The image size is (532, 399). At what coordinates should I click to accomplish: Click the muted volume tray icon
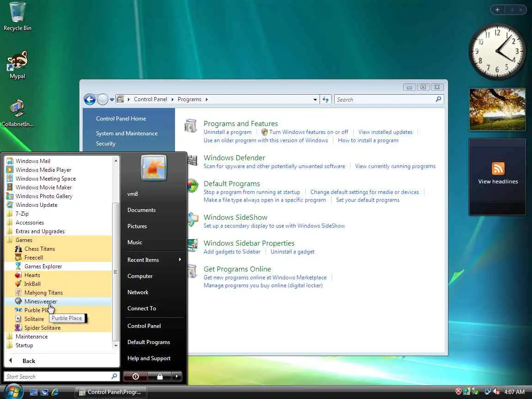(x=496, y=392)
